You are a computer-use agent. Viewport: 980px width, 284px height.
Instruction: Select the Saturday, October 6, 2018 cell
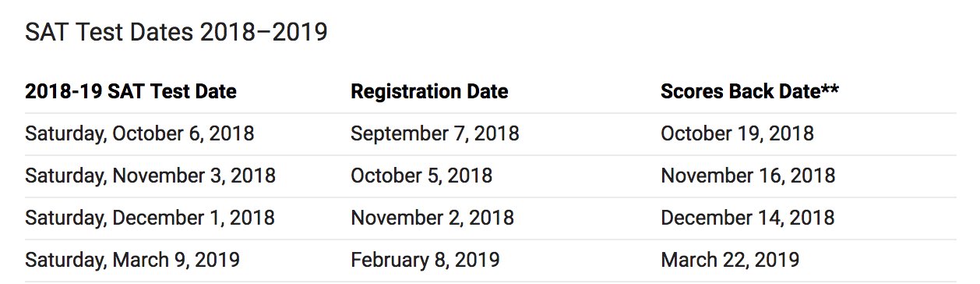click(139, 133)
